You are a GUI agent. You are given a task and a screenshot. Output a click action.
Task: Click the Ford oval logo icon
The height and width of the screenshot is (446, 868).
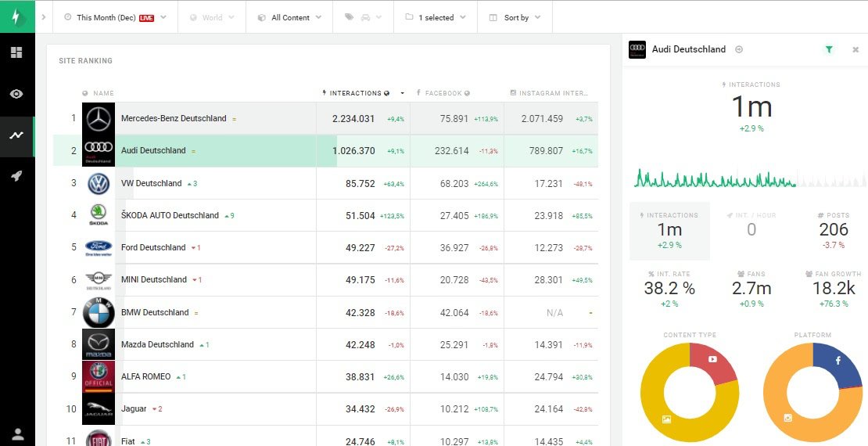coord(99,248)
